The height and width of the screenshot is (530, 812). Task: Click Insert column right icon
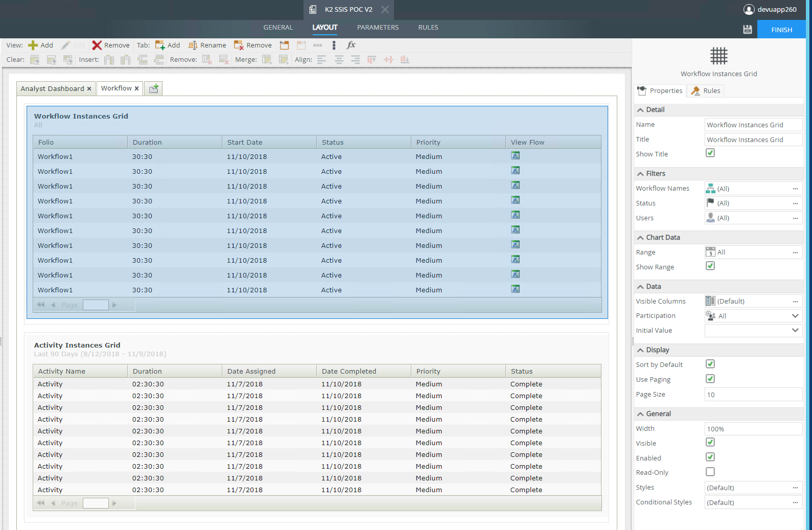click(126, 60)
